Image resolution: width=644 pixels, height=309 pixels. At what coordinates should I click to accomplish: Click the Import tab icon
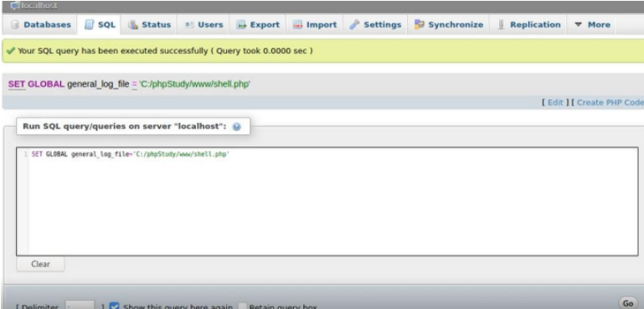(x=297, y=25)
